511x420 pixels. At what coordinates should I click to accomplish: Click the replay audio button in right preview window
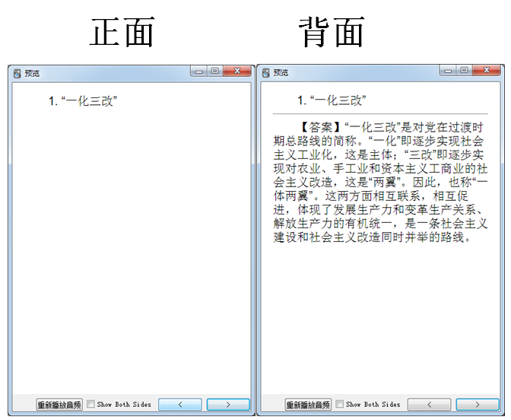click(308, 404)
